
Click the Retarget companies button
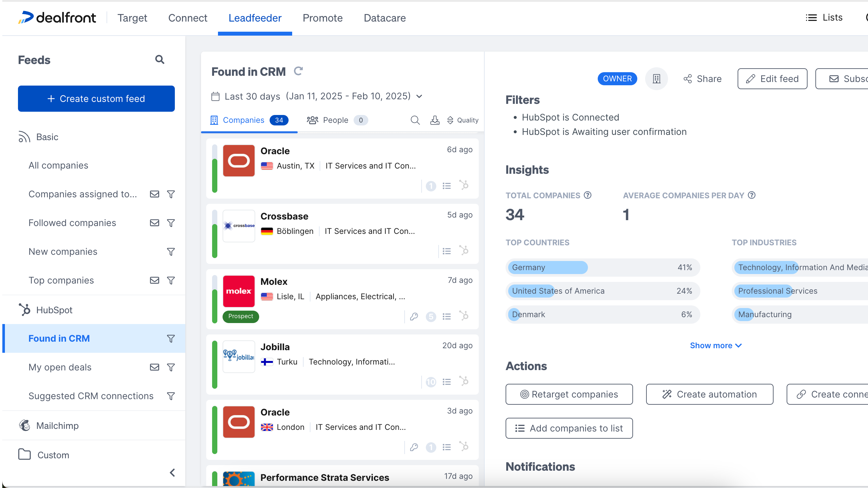click(x=569, y=394)
